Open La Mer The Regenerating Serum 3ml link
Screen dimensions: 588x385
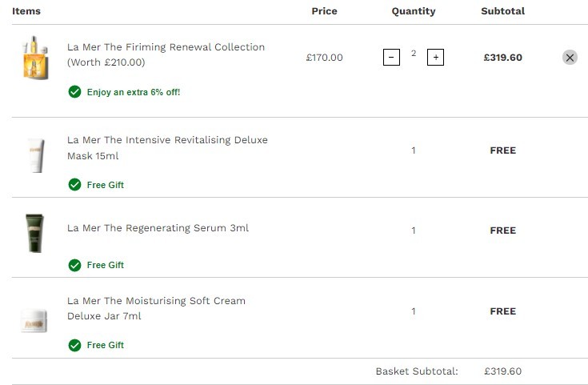[x=158, y=228]
